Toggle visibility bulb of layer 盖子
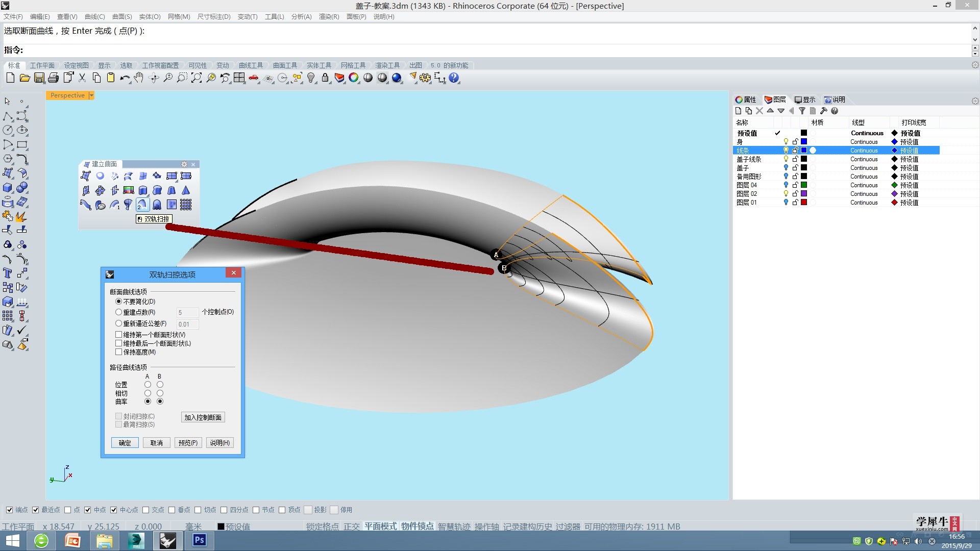 (x=786, y=167)
